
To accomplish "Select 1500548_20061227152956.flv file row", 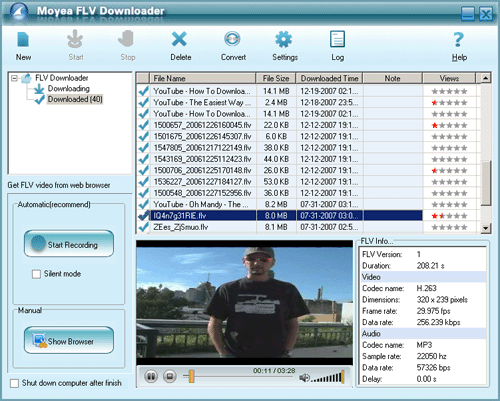I will tap(306, 193).
